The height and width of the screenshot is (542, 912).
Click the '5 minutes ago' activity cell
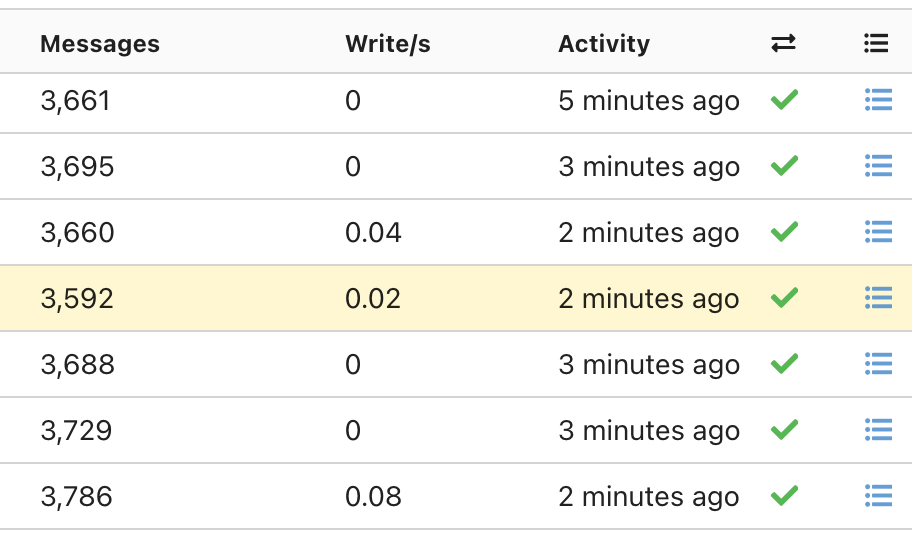point(649,101)
